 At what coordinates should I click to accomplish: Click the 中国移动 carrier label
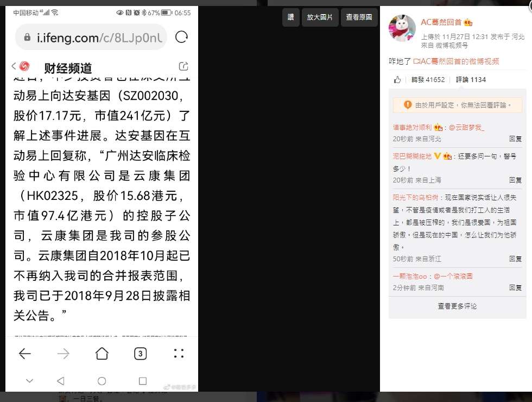click(26, 12)
